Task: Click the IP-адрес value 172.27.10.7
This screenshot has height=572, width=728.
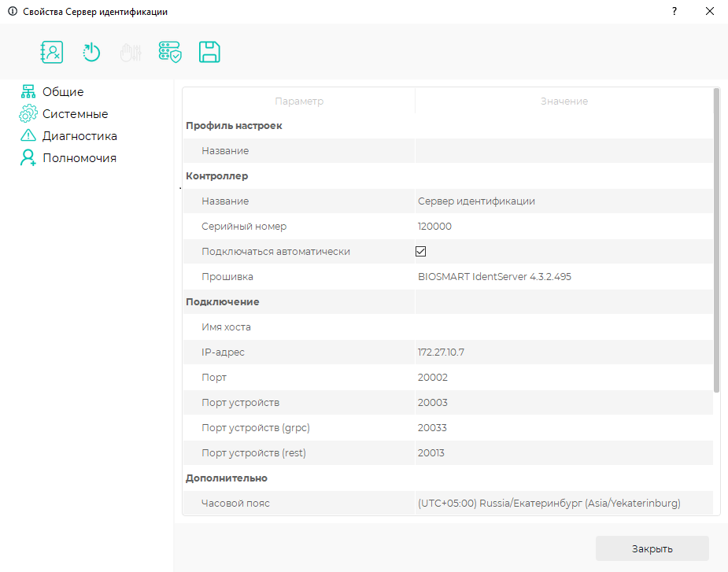Action: pos(441,352)
